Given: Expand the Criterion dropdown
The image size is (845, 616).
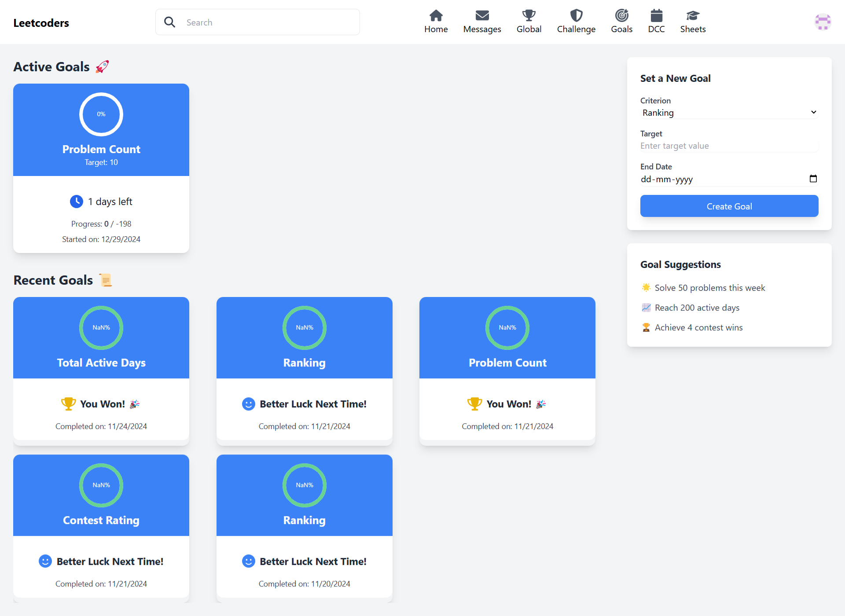Looking at the screenshot, I should tap(729, 113).
